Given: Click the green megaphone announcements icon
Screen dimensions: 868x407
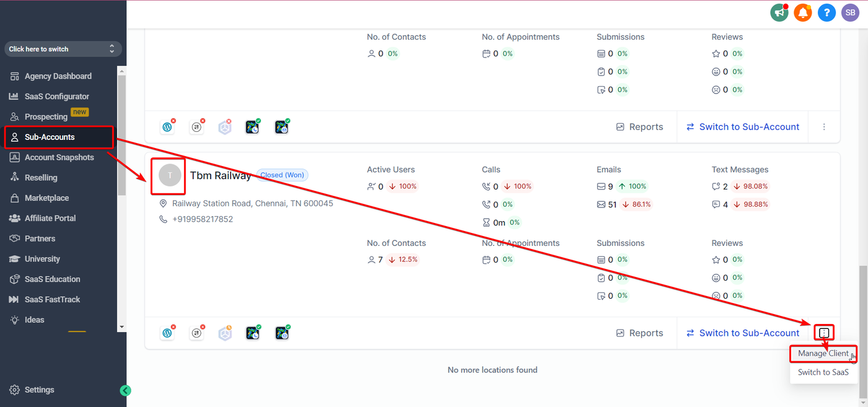Looking at the screenshot, I should (x=779, y=12).
